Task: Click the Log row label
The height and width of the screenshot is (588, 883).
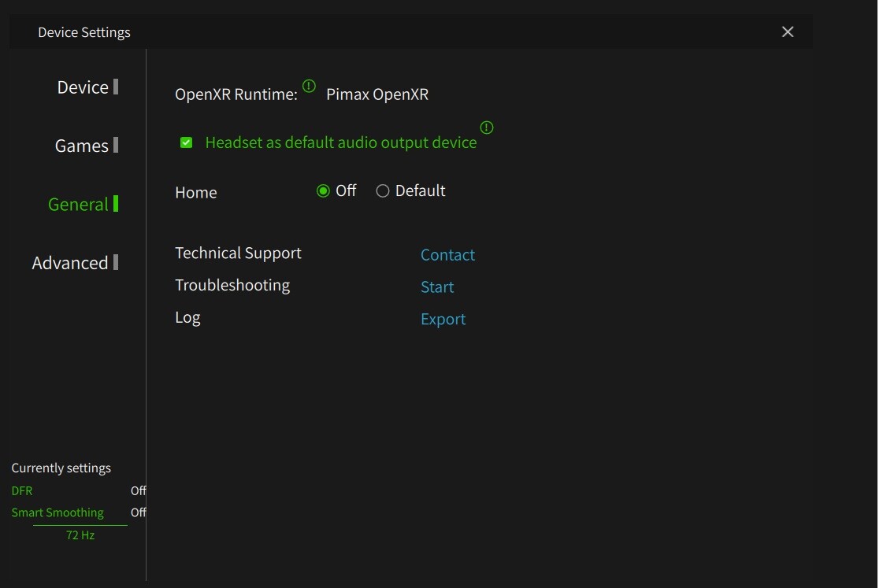Action: [187, 317]
